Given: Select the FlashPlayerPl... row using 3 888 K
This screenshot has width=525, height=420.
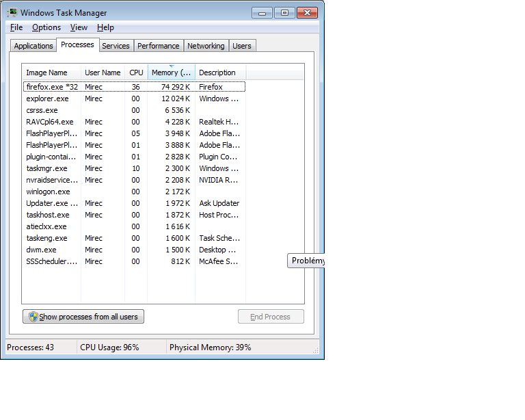Looking at the screenshot, I should pos(134,145).
